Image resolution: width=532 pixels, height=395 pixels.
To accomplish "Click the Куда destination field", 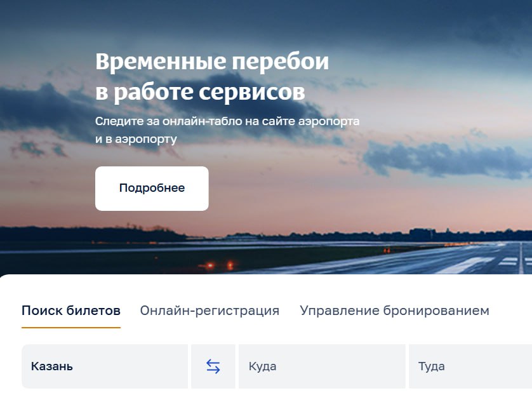I will [x=322, y=366].
